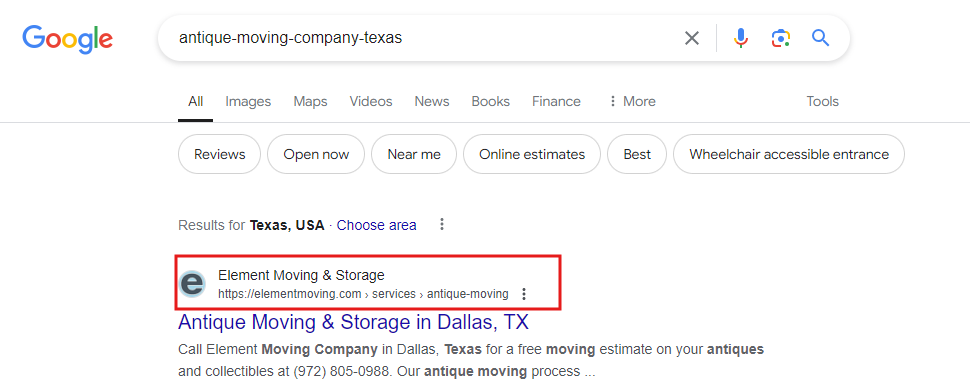This screenshot has height=387, width=970.
Task: Open the Tools options
Action: [x=822, y=101]
